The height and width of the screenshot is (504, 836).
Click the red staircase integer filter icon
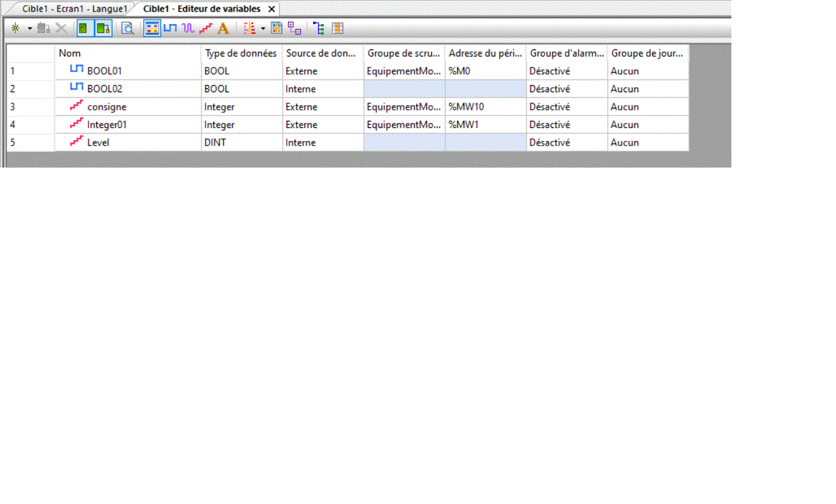point(205,29)
